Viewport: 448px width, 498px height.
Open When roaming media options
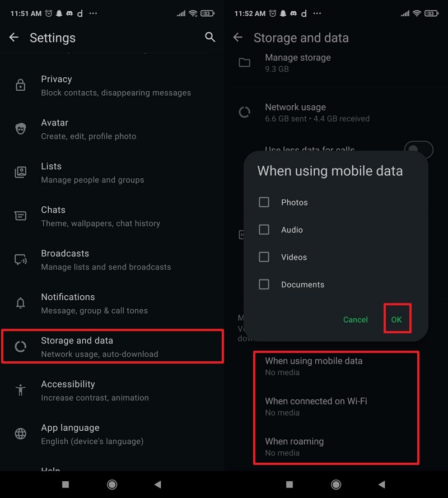295,446
